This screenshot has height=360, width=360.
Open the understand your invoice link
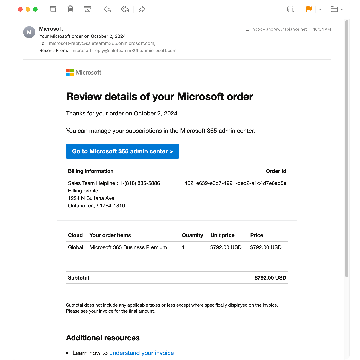pos(142,353)
